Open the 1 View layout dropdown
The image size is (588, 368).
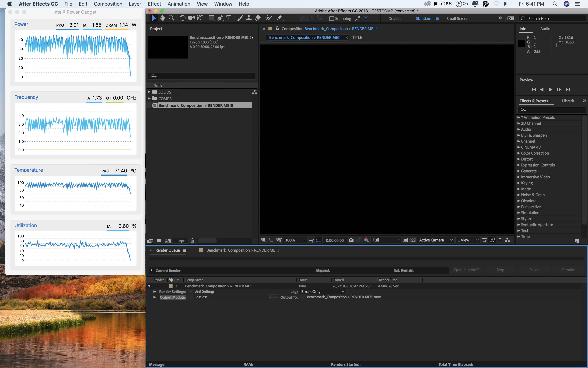(468, 240)
